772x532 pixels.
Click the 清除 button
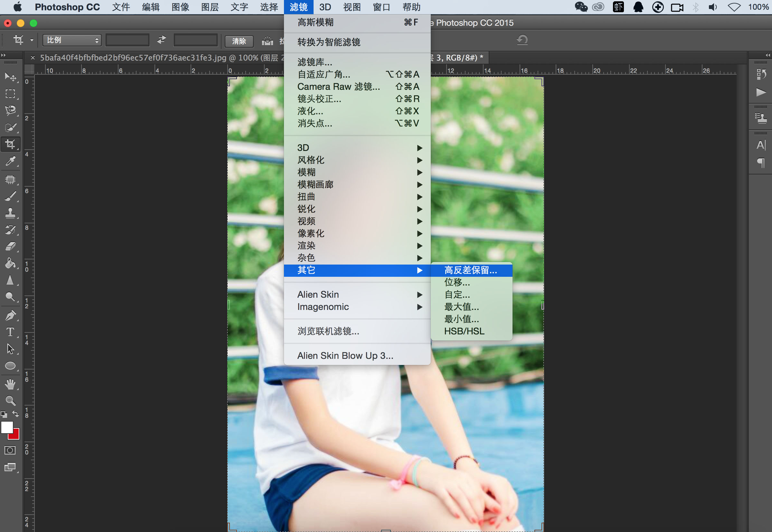point(239,41)
